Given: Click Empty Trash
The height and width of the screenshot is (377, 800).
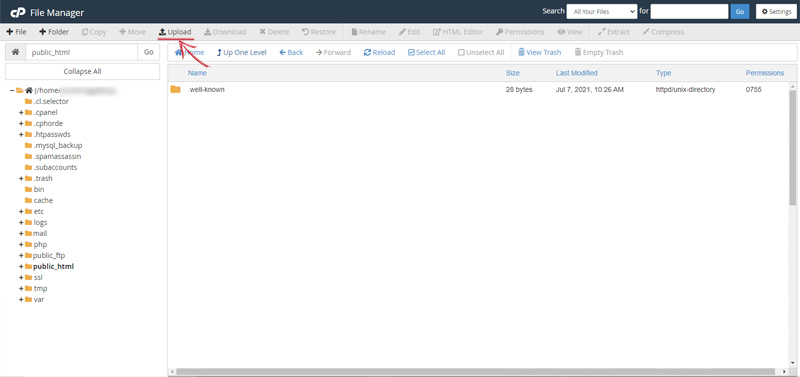Looking at the screenshot, I should pyautogui.click(x=598, y=52).
